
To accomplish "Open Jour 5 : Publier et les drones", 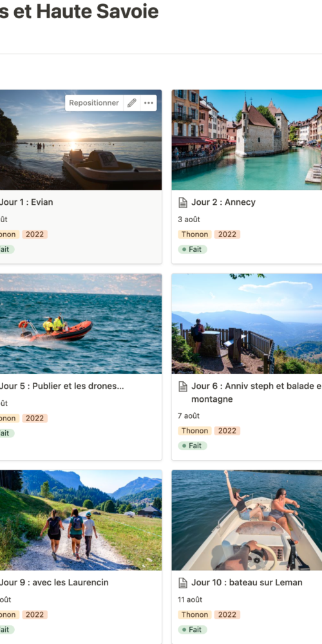I will click(62, 386).
